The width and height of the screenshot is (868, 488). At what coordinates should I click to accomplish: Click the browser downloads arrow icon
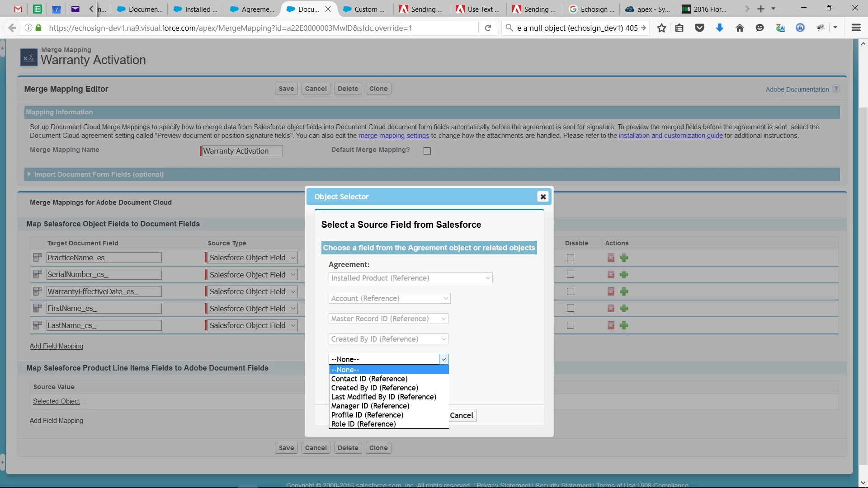pyautogui.click(x=720, y=28)
